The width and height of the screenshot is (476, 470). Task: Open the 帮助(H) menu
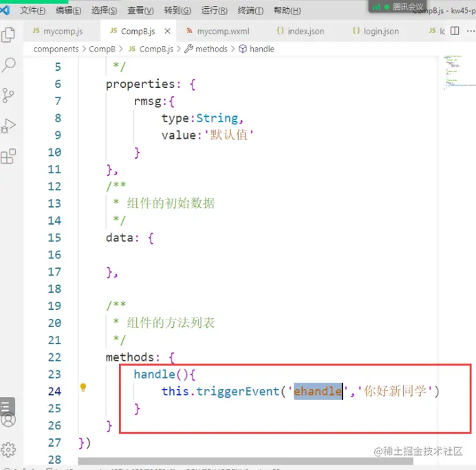pos(287,10)
